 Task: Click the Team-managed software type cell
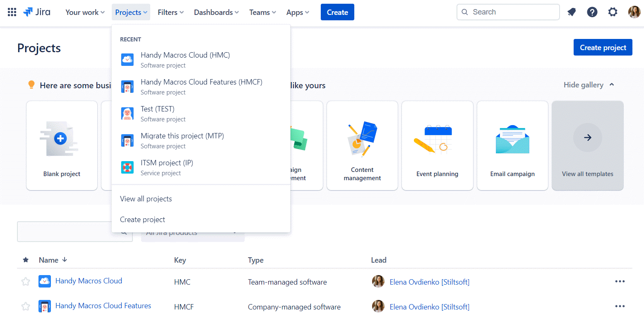287,282
